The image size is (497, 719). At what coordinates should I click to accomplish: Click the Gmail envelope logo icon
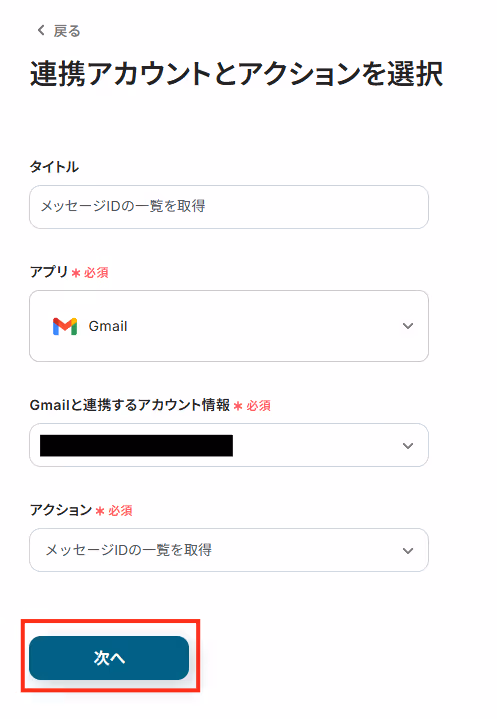[65, 326]
